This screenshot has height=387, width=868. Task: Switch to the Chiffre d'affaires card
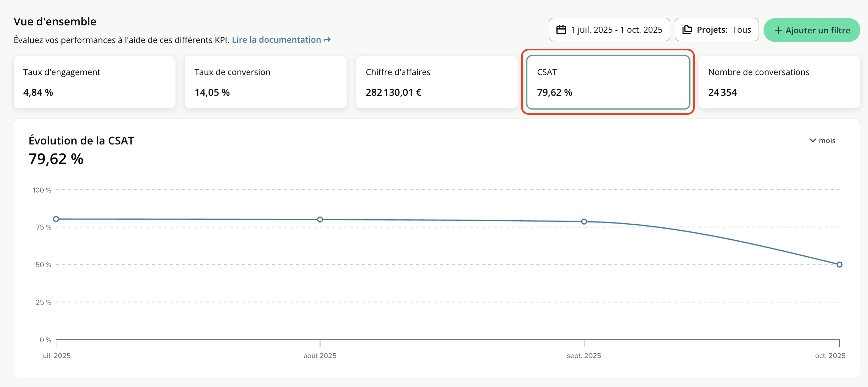pyautogui.click(x=436, y=82)
